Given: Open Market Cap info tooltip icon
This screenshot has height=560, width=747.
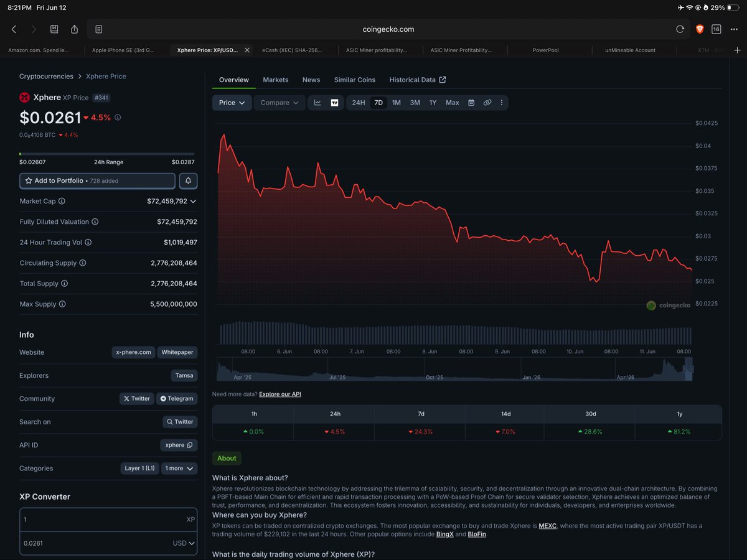Looking at the screenshot, I should tap(62, 201).
